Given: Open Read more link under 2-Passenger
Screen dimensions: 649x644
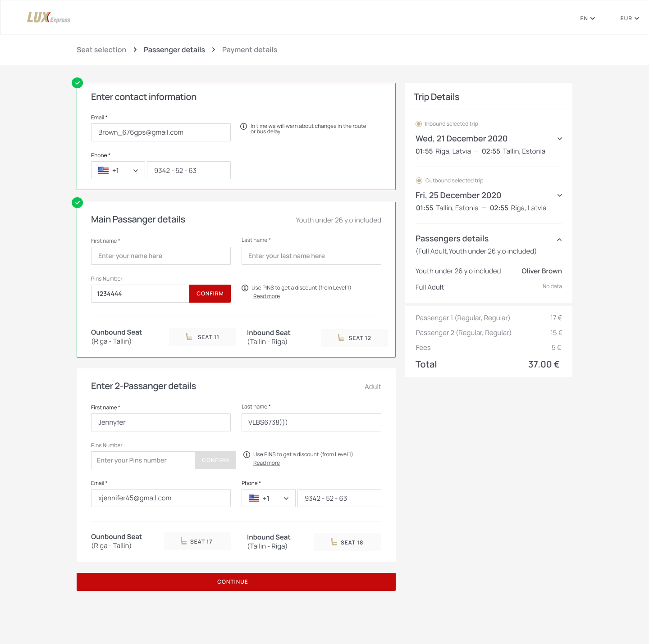Looking at the screenshot, I should pos(266,463).
